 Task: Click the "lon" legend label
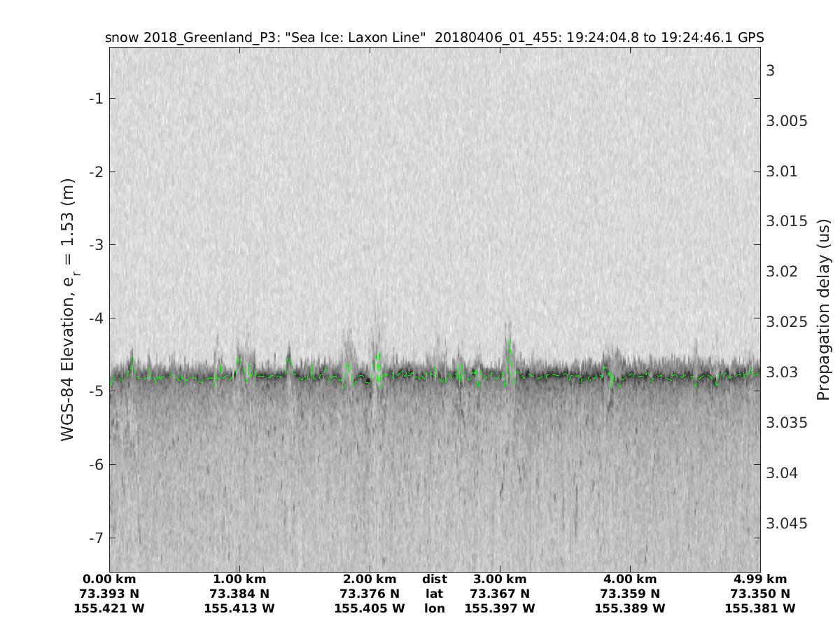(434, 608)
